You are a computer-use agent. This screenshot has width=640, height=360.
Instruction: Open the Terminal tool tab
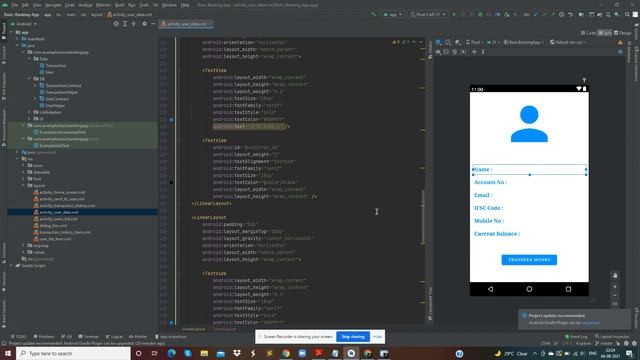(89, 337)
